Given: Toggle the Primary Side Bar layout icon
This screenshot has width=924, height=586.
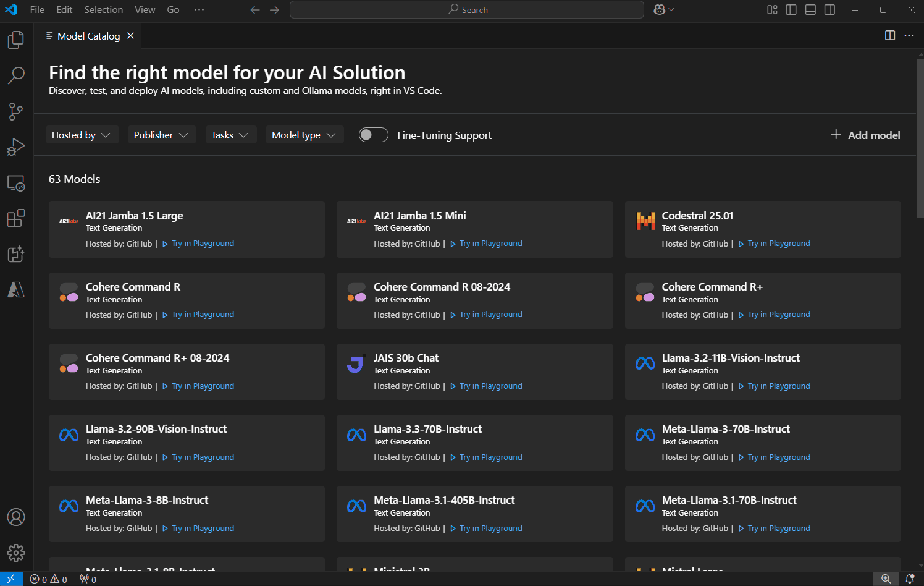Looking at the screenshot, I should click(791, 10).
